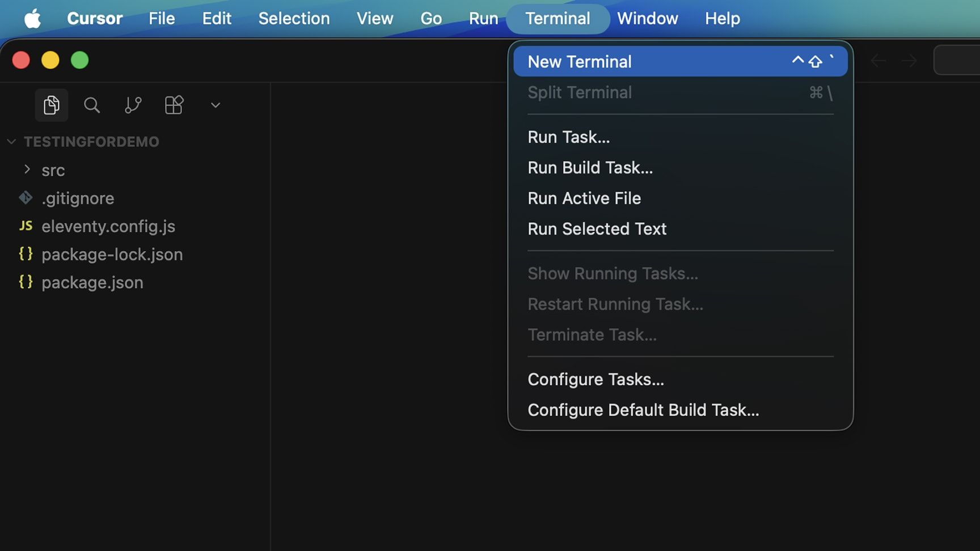Click the navigate back arrow

[878, 61]
